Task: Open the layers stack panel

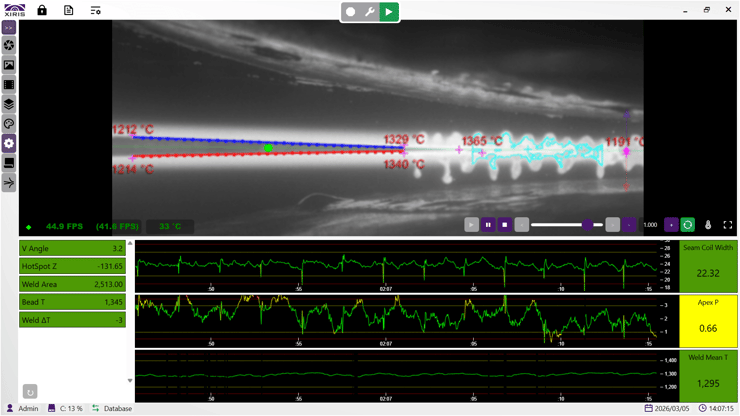Action: 9,104
